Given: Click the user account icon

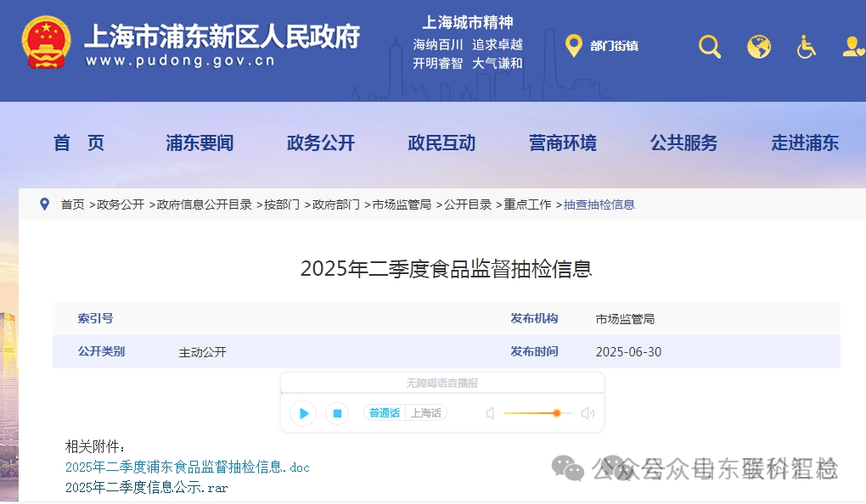Looking at the screenshot, I should tap(854, 47).
